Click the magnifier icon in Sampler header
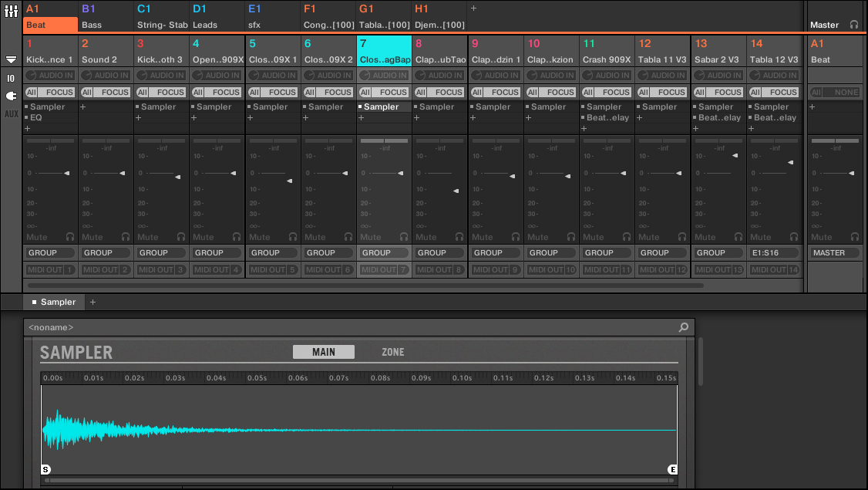 [683, 327]
